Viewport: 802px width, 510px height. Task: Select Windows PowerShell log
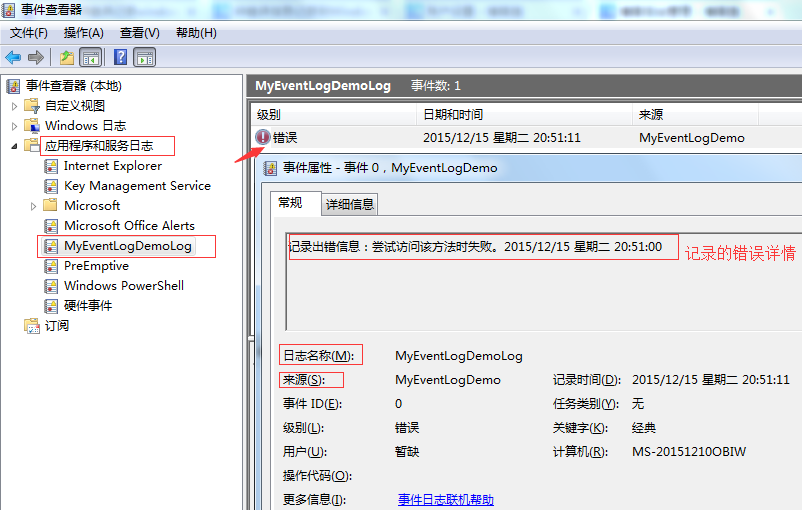(124, 286)
